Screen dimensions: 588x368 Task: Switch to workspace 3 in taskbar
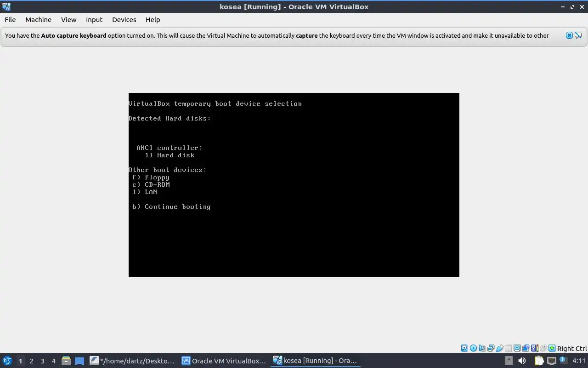[42, 361]
